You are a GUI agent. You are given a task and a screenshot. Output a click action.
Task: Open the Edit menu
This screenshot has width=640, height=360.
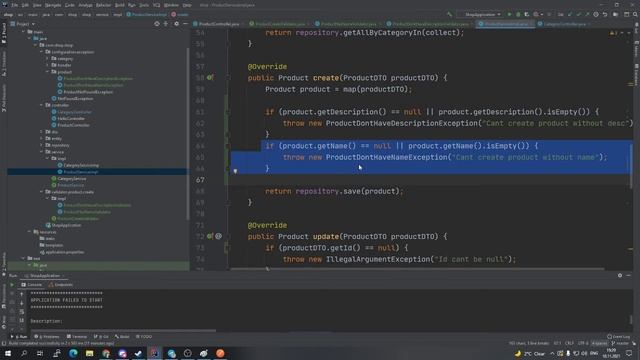pyautogui.click(x=25, y=5)
